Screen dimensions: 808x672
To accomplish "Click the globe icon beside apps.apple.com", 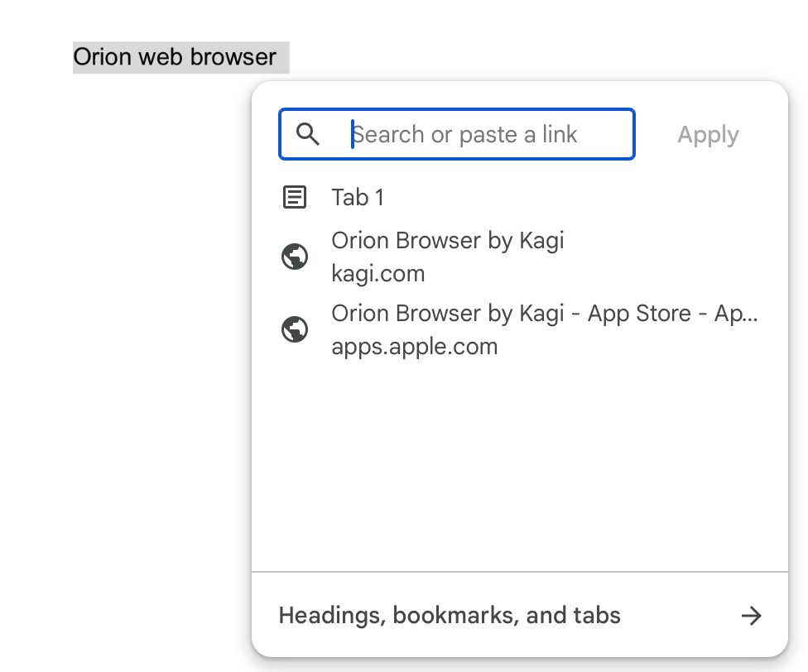I will coord(295,329).
